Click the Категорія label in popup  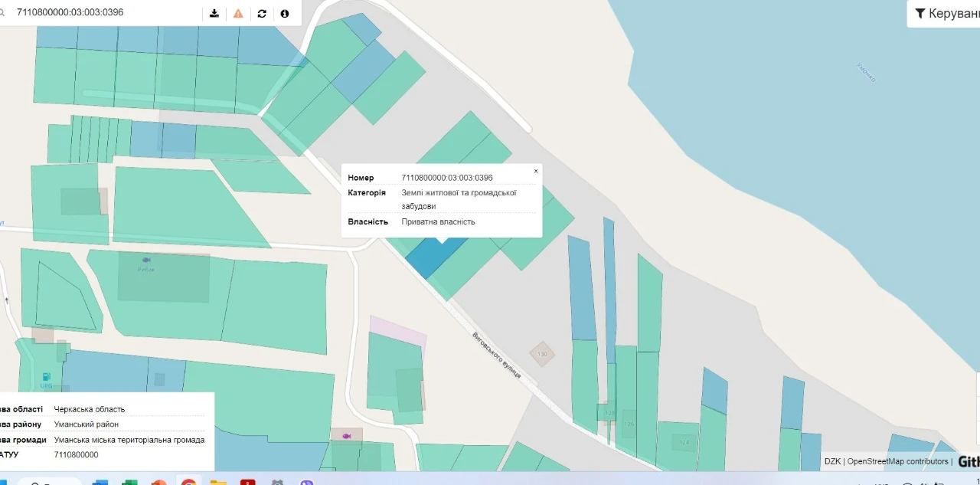(367, 193)
